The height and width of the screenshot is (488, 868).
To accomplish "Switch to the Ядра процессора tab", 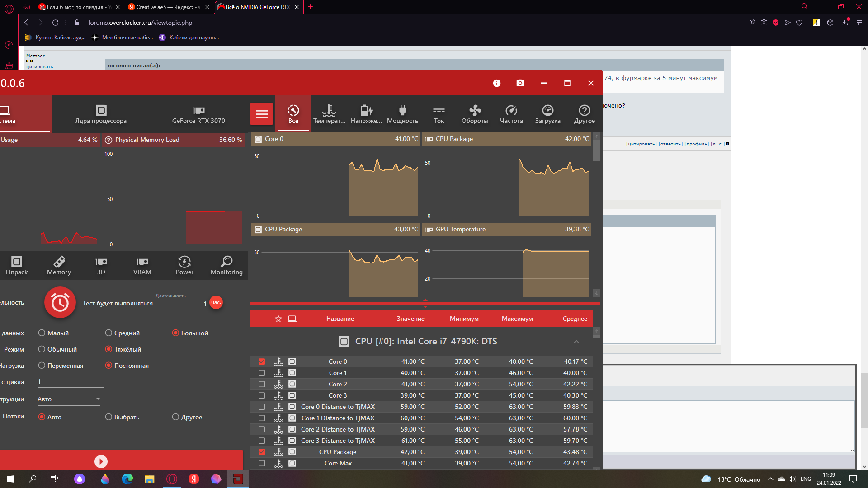I will pyautogui.click(x=101, y=114).
